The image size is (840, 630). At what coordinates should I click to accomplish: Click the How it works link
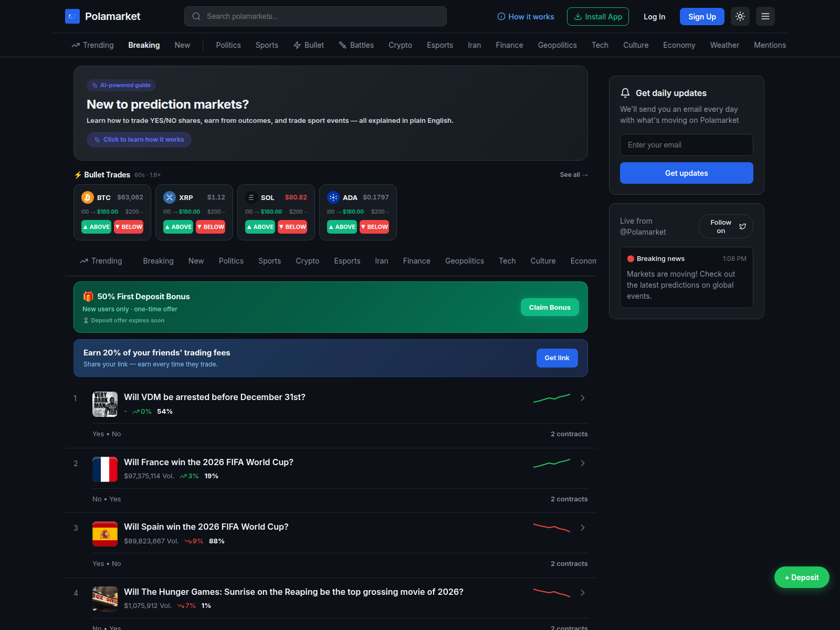click(x=526, y=17)
